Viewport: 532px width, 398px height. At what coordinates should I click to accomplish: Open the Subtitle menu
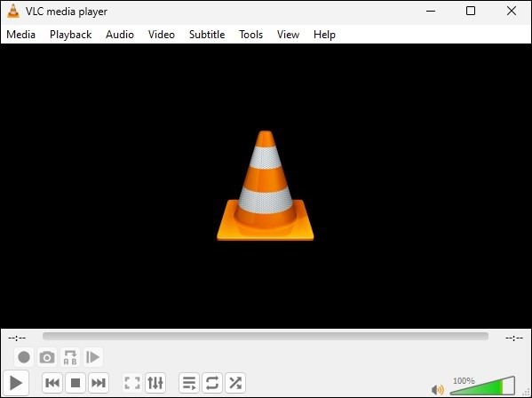click(207, 35)
